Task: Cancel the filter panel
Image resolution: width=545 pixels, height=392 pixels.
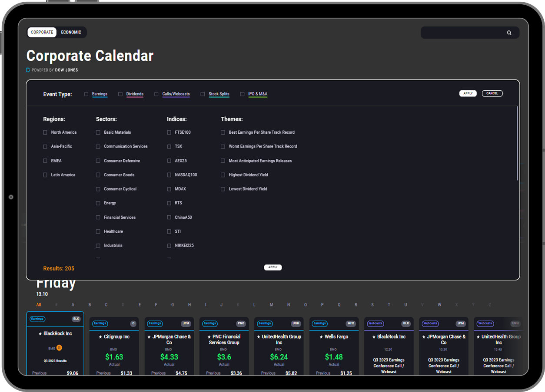Action: pyautogui.click(x=492, y=93)
